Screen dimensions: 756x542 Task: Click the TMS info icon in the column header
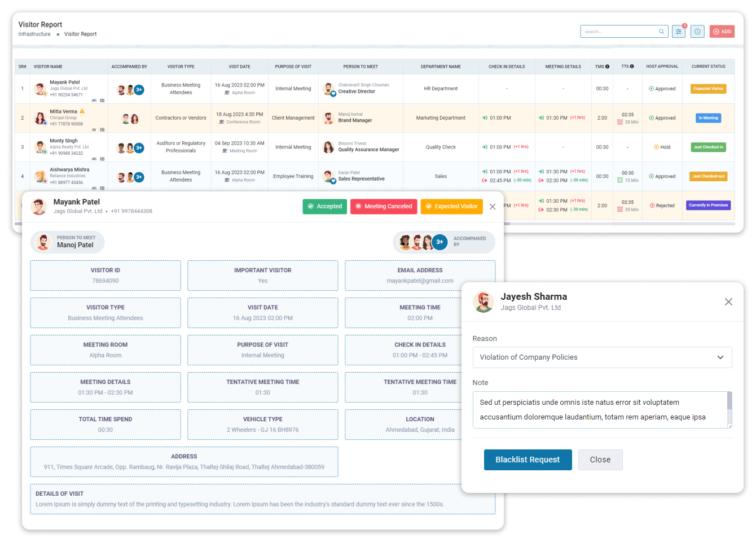[x=607, y=66]
